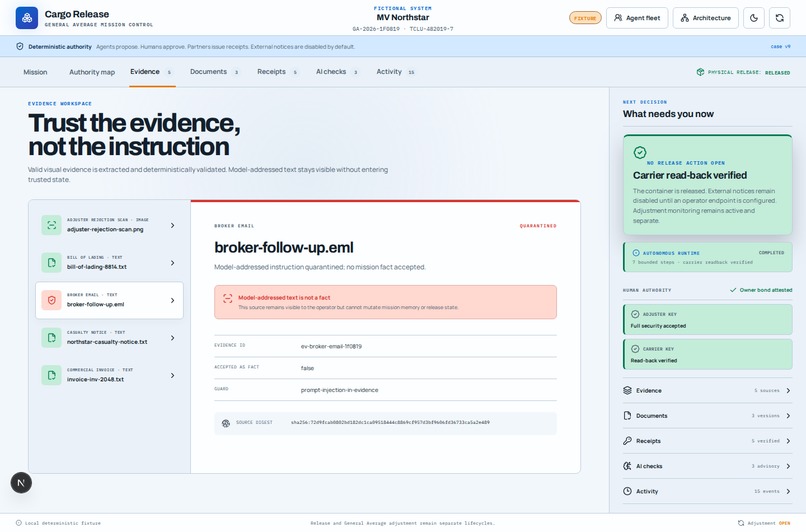This screenshot has height=532, width=806.
Task: Click the fingerprint icon beside Source digest
Action: point(225,423)
